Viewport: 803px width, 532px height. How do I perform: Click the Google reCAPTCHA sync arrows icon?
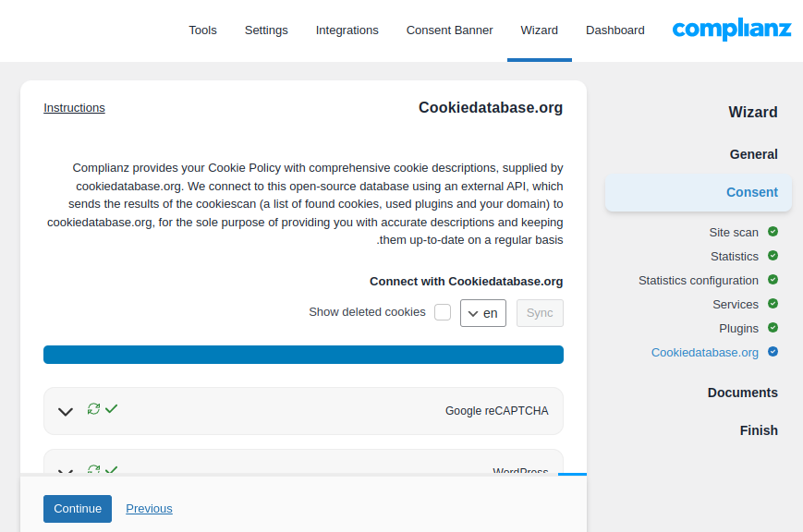click(93, 409)
